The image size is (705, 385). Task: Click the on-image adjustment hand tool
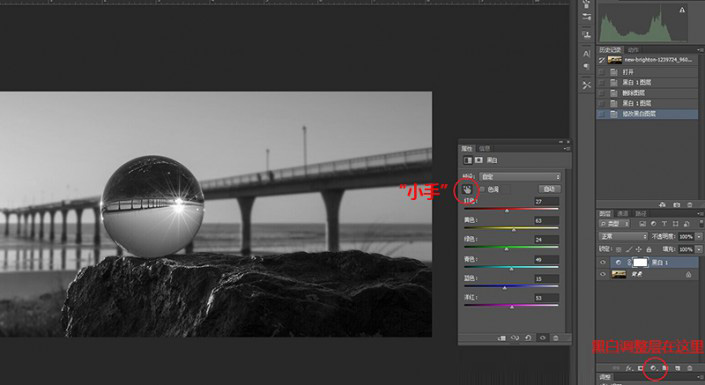pyautogui.click(x=467, y=190)
